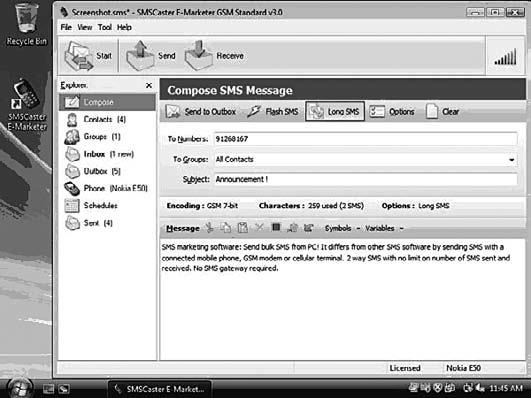Click the volume speaker tray icon
This screenshot has width=531, height=398.
[x=480, y=388]
